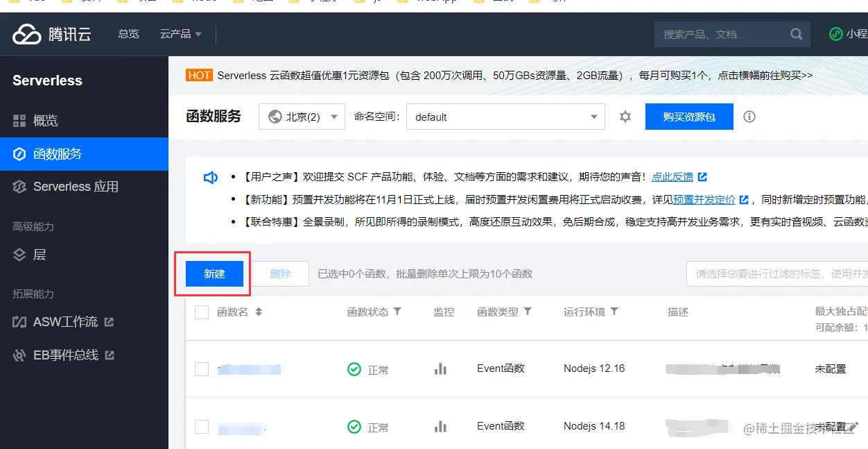The width and height of the screenshot is (868, 449).
Task: Open the 函数类型 filter funnel
Action: coord(528,312)
